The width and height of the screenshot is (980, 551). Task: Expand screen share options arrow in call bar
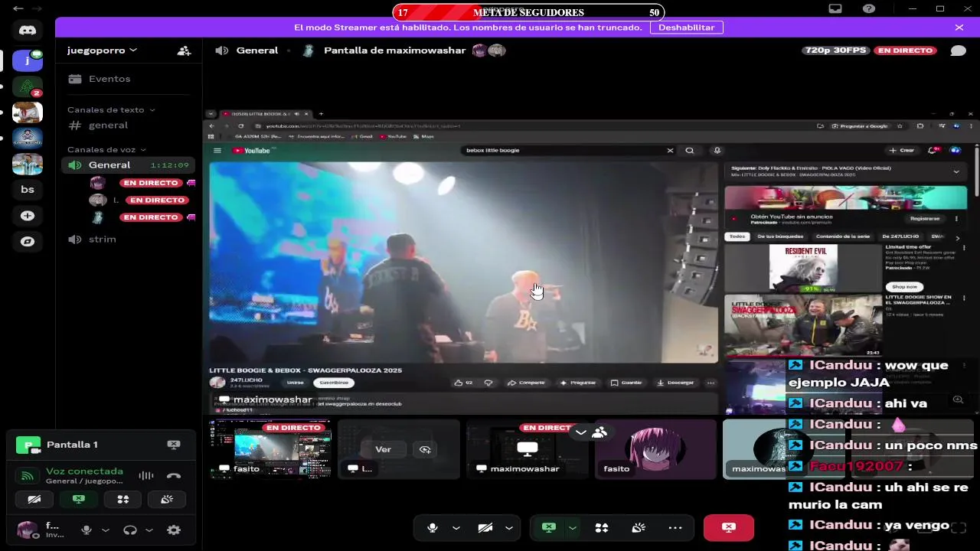(x=573, y=528)
